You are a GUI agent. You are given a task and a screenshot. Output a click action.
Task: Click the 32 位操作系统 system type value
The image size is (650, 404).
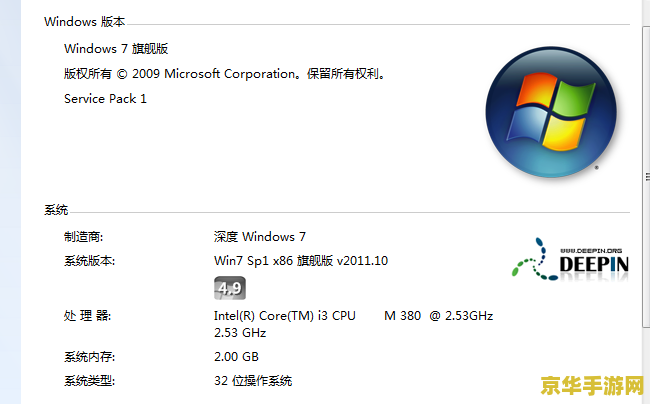pyautogui.click(x=253, y=381)
